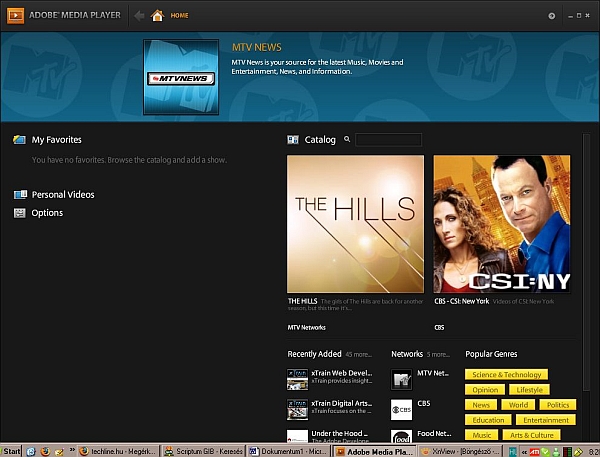
Task: Select the HOME navigation label
Action: [x=179, y=16]
